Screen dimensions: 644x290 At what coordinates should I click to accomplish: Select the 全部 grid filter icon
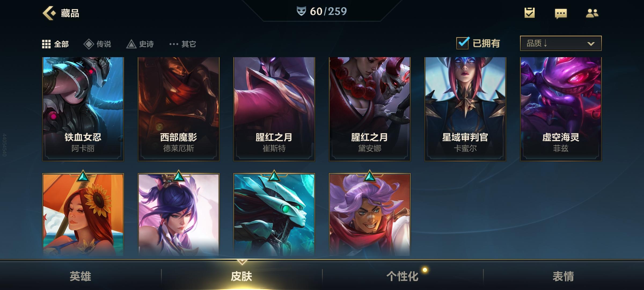(x=46, y=44)
